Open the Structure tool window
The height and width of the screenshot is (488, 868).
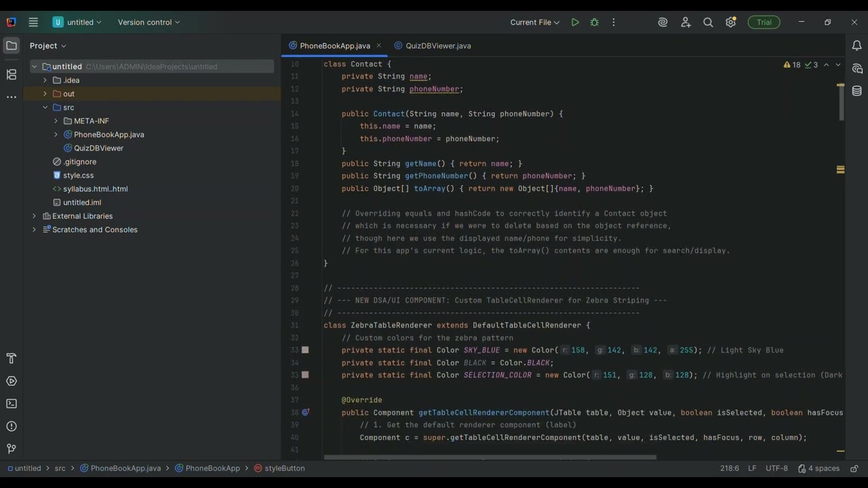click(12, 75)
